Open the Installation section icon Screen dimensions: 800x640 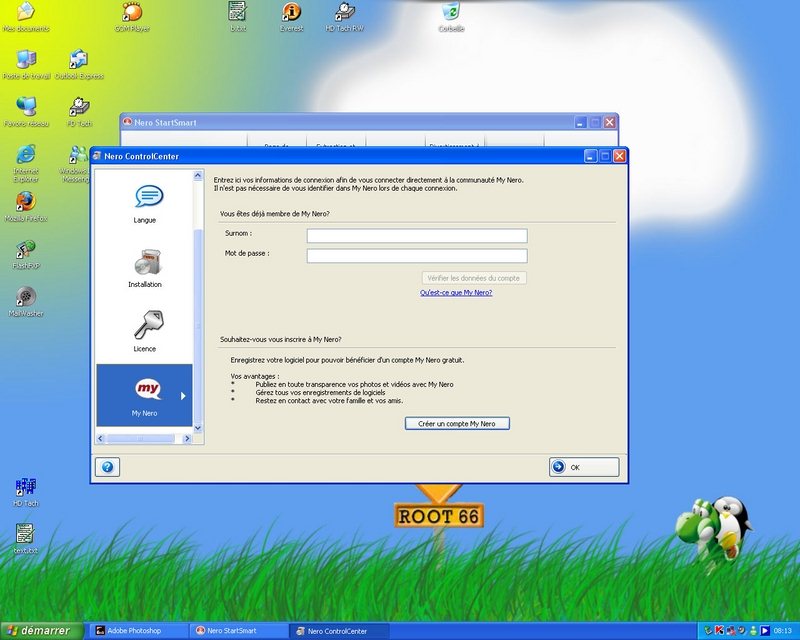(147, 262)
